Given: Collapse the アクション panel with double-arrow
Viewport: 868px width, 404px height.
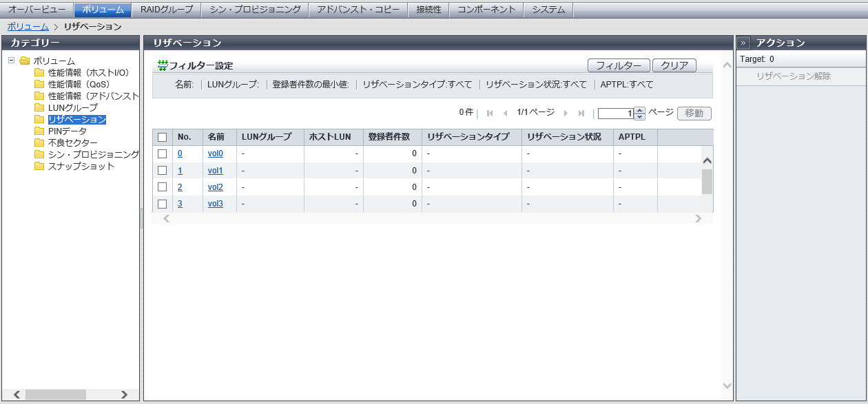Looking at the screenshot, I should [744, 43].
